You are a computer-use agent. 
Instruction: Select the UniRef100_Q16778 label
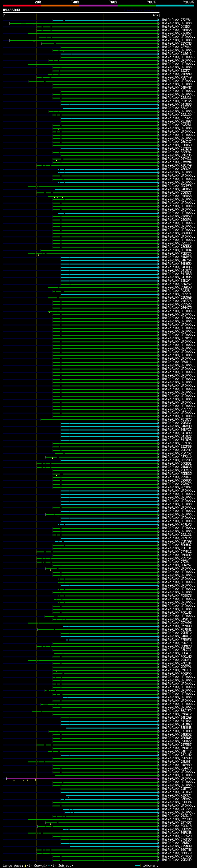click(x=176, y=301)
